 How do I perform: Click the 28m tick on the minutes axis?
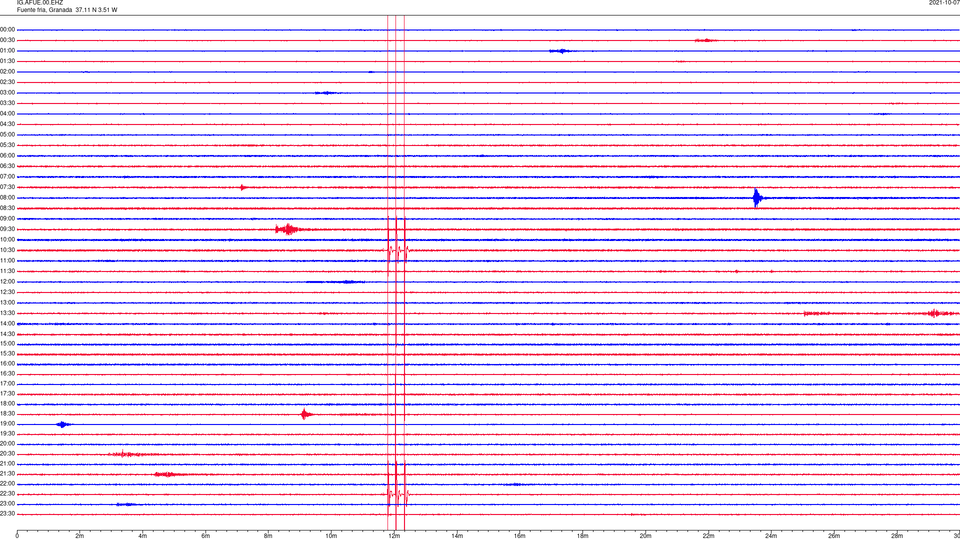point(897,536)
